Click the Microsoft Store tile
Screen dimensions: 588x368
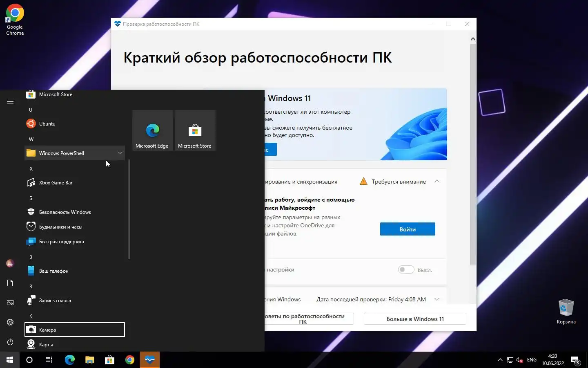point(195,130)
